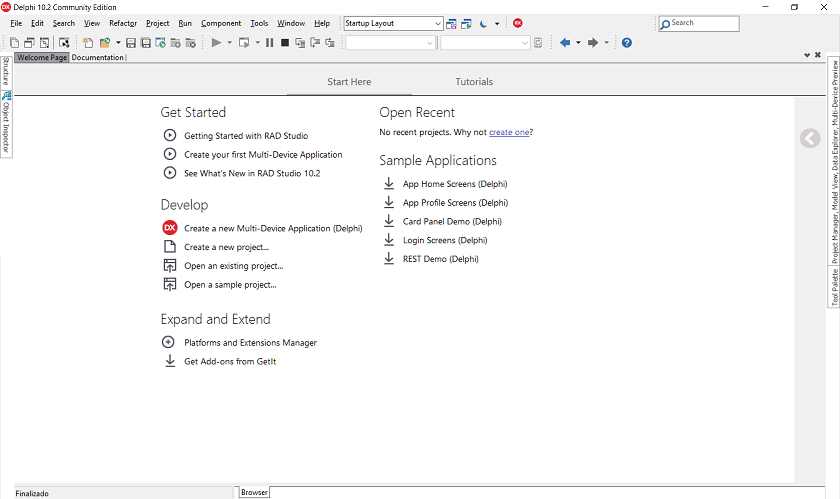Click the blue Back navigation arrow
The image size is (840, 499).
[565, 42]
